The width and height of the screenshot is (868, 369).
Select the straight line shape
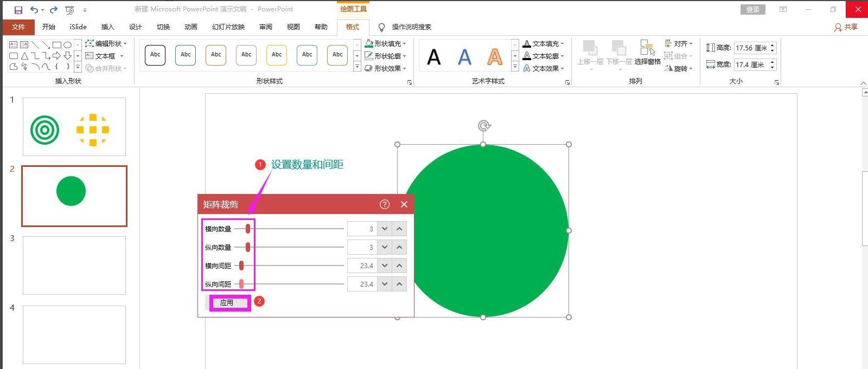point(35,45)
